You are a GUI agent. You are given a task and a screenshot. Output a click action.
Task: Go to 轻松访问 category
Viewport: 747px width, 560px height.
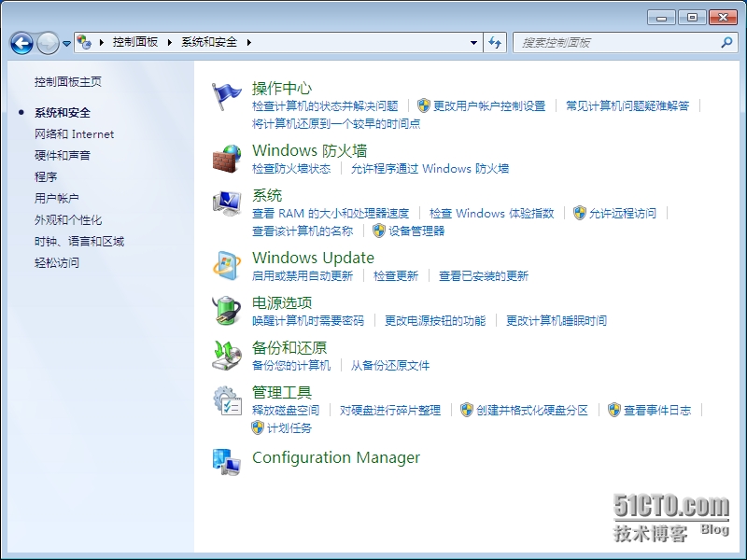click(x=57, y=263)
